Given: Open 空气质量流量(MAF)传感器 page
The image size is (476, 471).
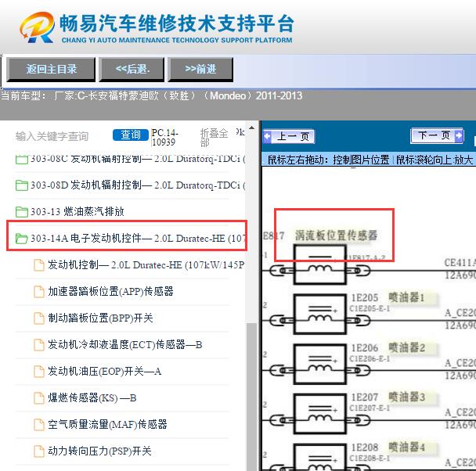Looking at the screenshot, I should point(107,424).
